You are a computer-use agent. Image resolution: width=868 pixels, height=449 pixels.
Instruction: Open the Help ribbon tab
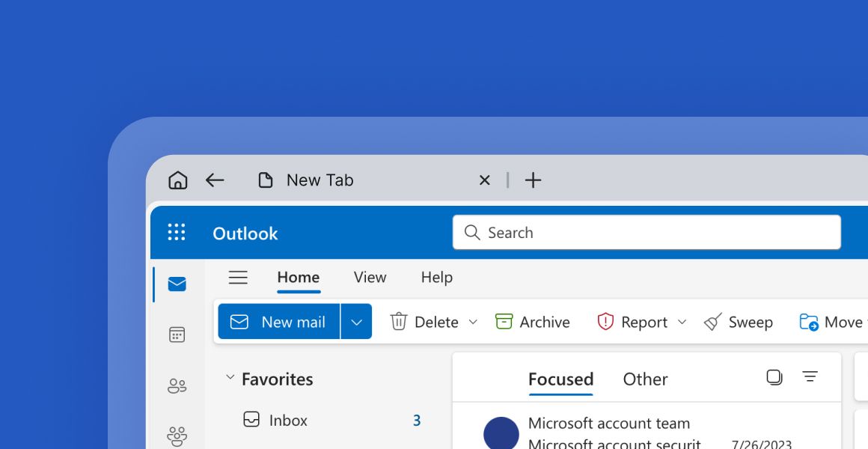[x=437, y=278]
